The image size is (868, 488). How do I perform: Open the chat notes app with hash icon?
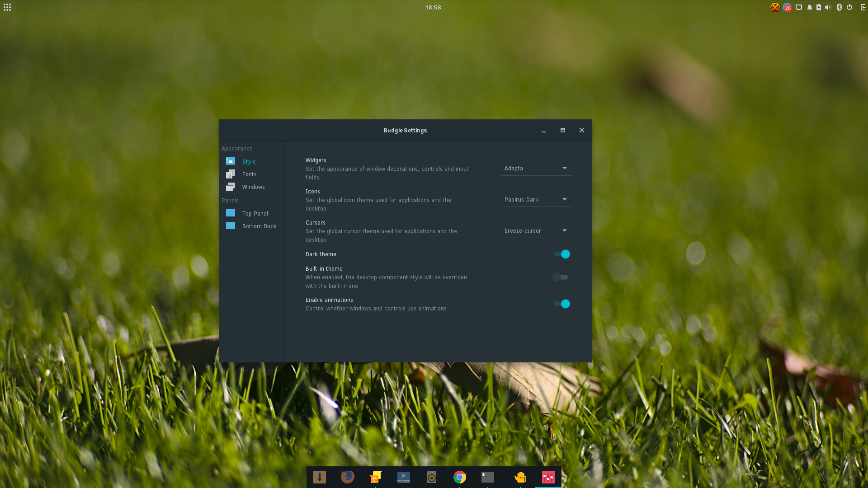pos(376,477)
